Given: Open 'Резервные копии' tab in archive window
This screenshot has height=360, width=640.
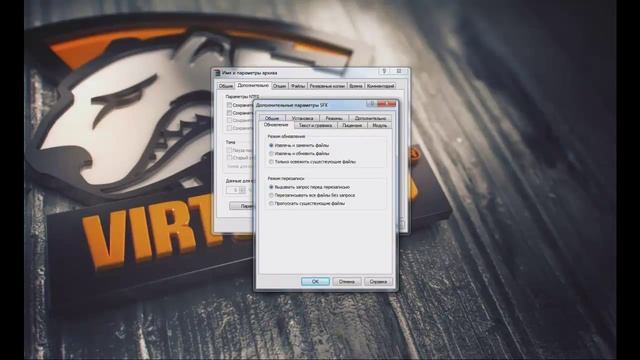Looking at the screenshot, I should (x=327, y=86).
